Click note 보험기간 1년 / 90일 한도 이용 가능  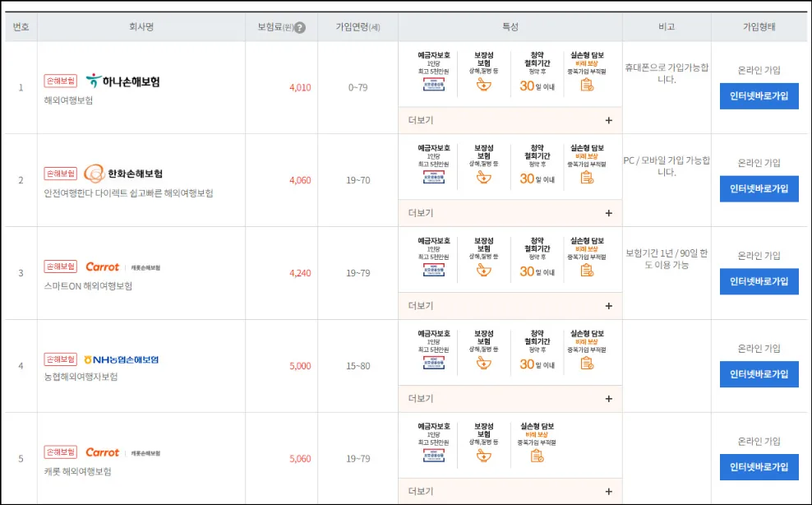click(x=667, y=259)
